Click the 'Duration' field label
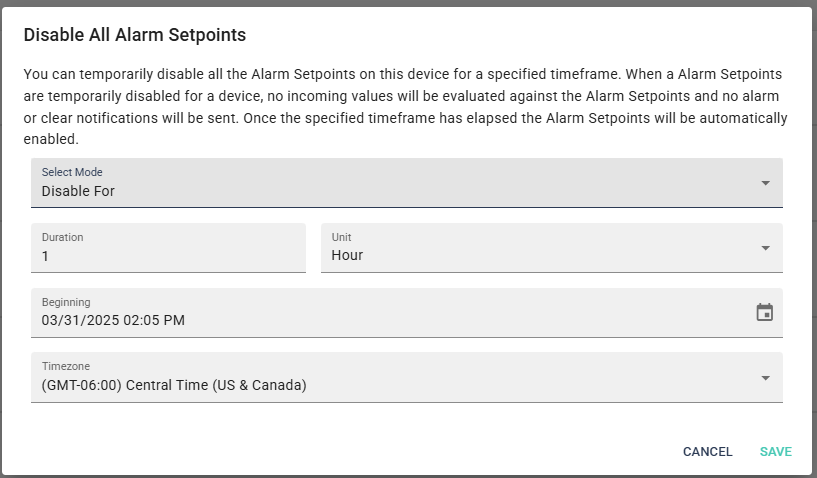The image size is (817, 478). pos(63,237)
